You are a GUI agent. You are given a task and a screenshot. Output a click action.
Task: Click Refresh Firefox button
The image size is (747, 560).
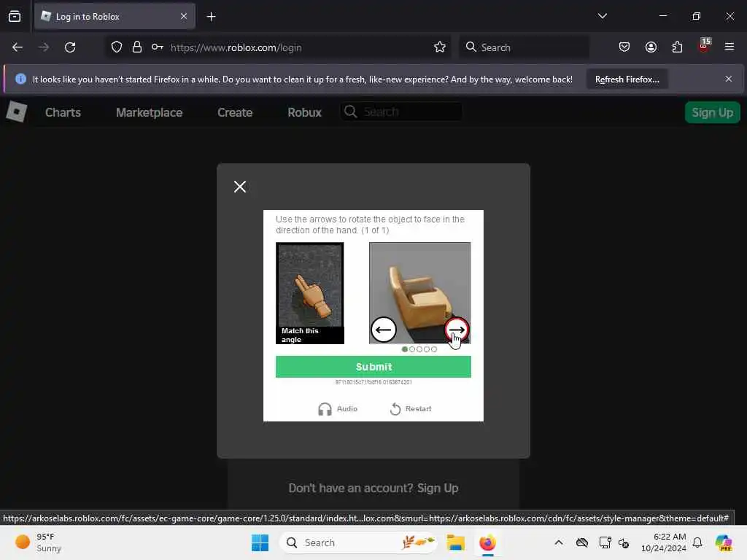point(627,79)
